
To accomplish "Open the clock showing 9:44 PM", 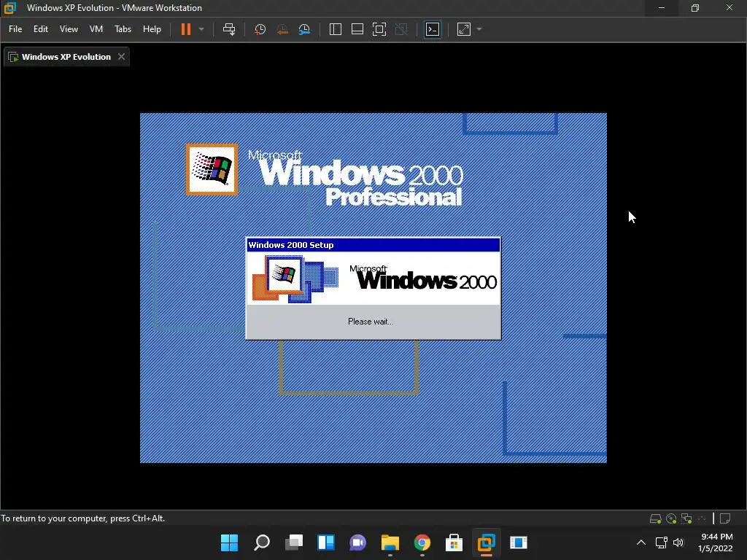I will (716, 542).
